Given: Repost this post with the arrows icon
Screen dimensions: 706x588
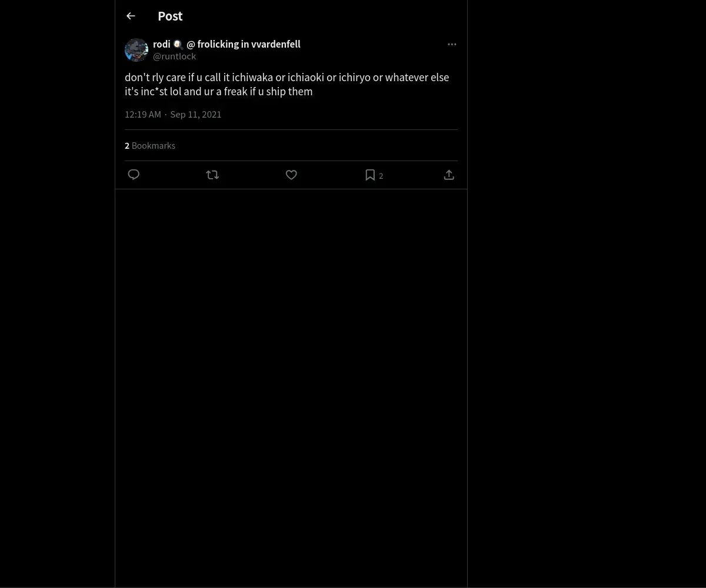Looking at the screenshot, I should [x=212, y=175].
